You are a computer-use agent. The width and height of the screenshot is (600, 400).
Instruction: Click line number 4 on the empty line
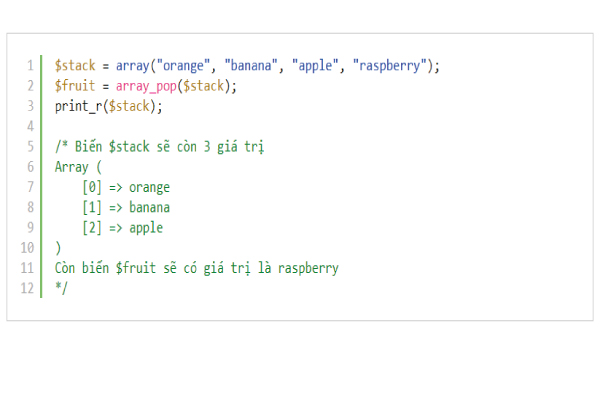[x=30, y=126]
